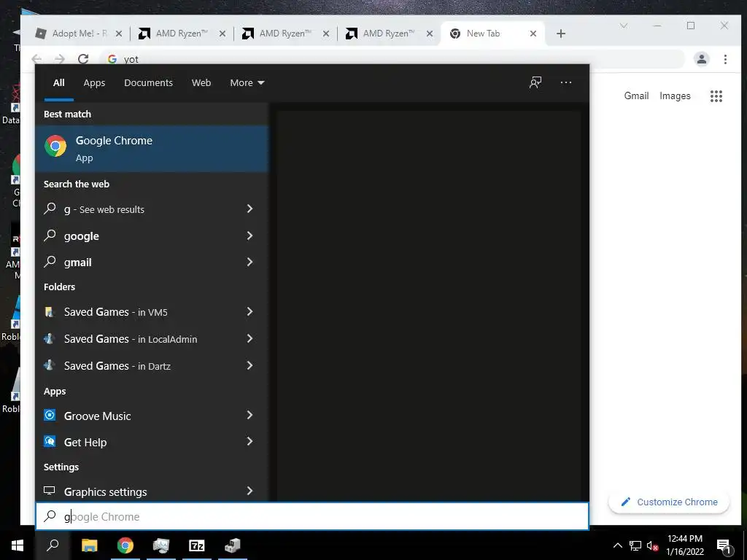The image size is (747, 560).
Task: Expand arrow for 'gmail' web suggestion
Action: 249,262
